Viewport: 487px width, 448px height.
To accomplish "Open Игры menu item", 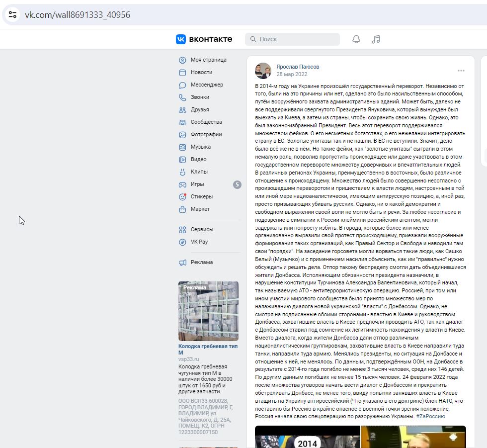I will point(197,184).
